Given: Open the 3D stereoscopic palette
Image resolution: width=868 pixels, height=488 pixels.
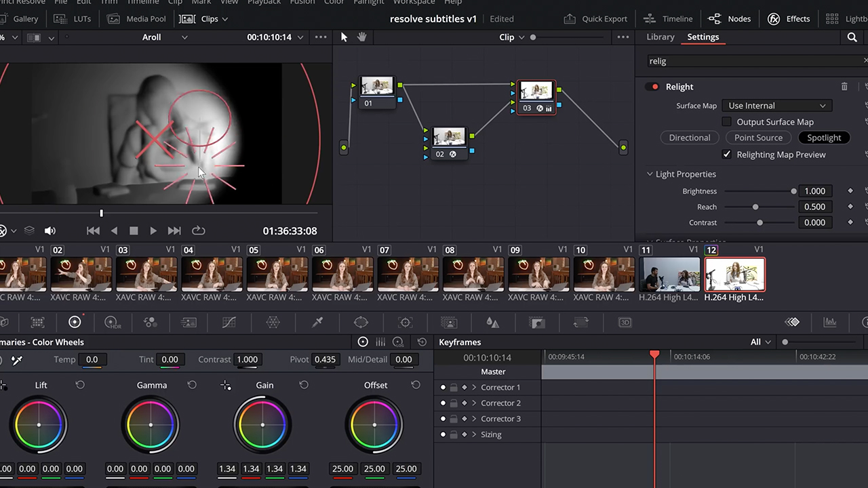Looking at the screenshot, I should click(625, 323).
